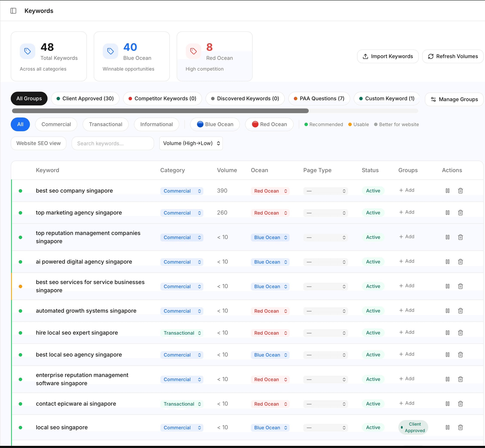The height and width of the screenshot is (448, 485).
Task: Switch to Custom Keyword (1) group
Action: pyautogui.click(x=387, y=98)
